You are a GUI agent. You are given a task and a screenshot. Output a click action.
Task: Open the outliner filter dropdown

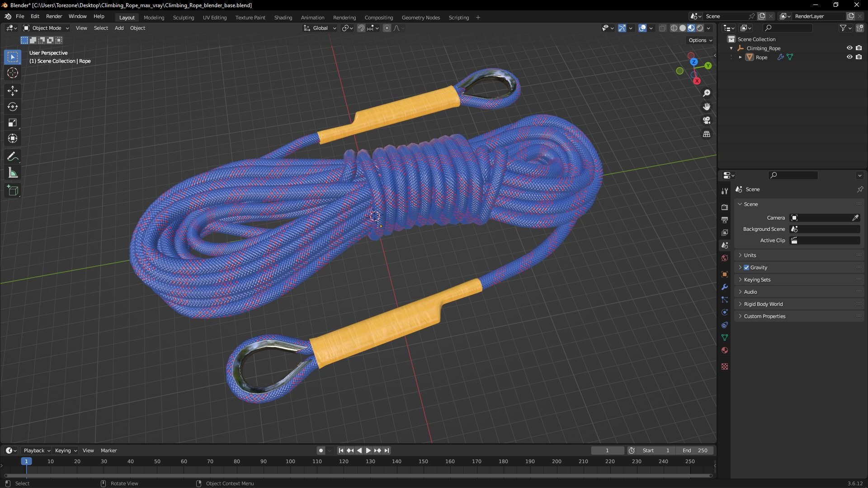(845, 28)
